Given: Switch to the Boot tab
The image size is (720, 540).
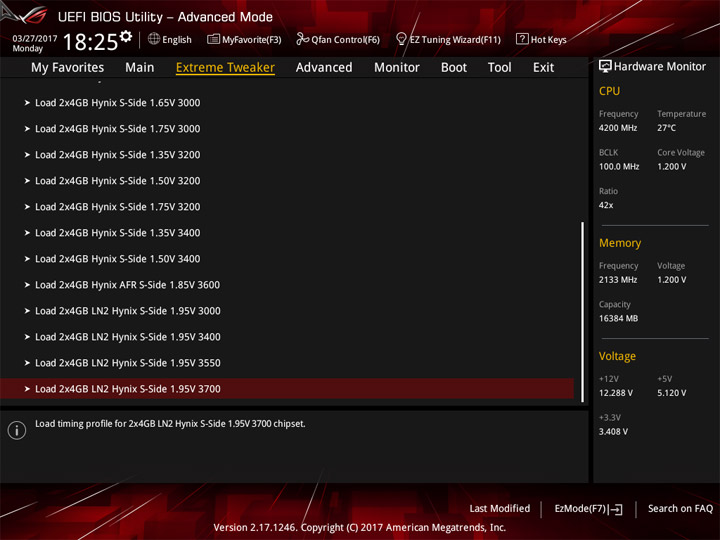Looking at the screenshot, I should click(454, 68).
